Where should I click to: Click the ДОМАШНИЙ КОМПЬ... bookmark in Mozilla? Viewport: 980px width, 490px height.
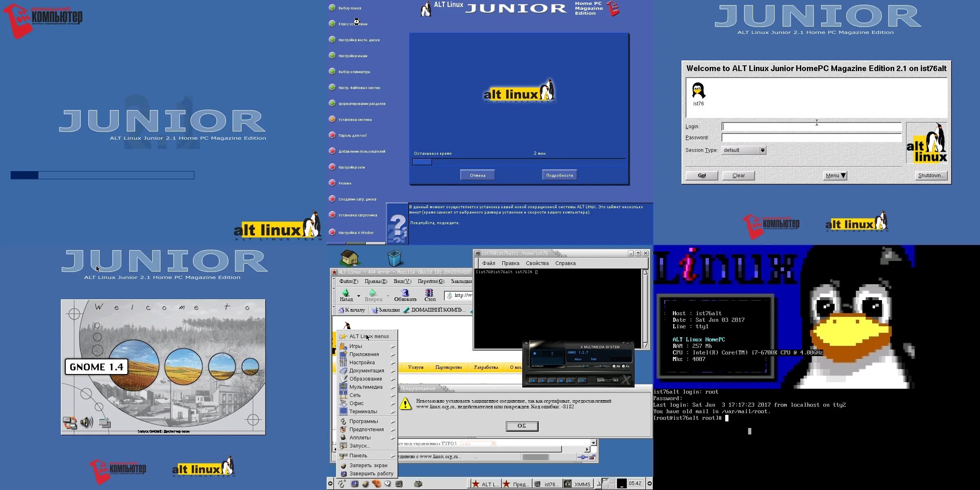[434, 310]
